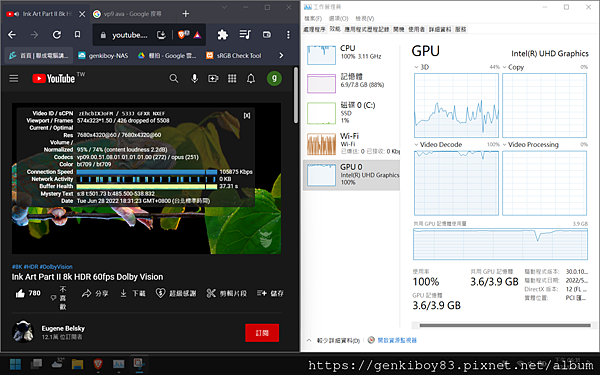Share the Ink Art video
The height and width of the screenshot is (375, 600).
95,293
